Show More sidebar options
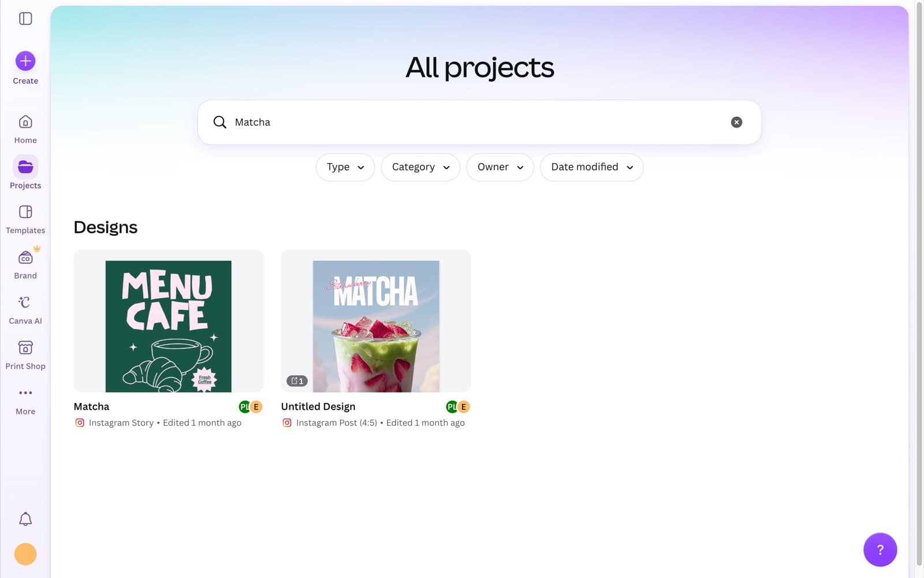 (25, 401)
